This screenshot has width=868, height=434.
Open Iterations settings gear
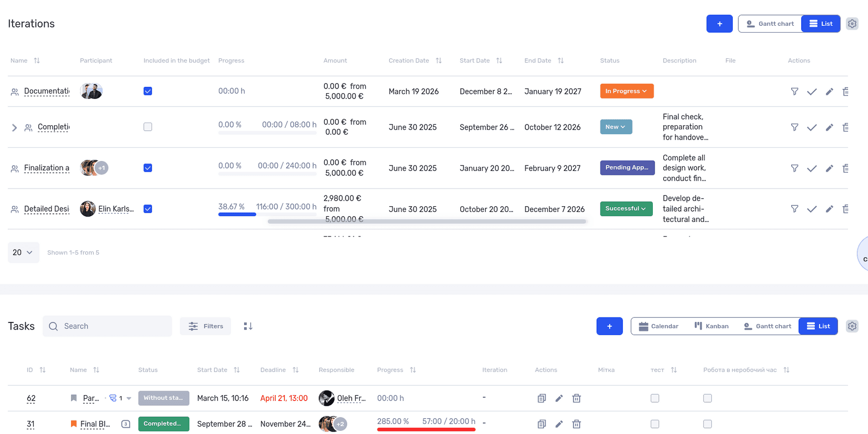click(x=852, y=24)
